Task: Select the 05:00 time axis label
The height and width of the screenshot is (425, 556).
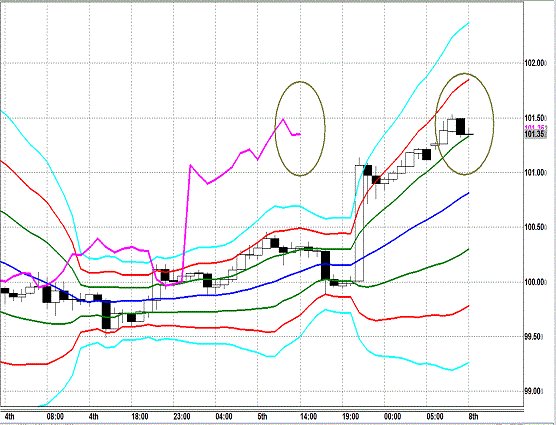Action: point(435,416)
